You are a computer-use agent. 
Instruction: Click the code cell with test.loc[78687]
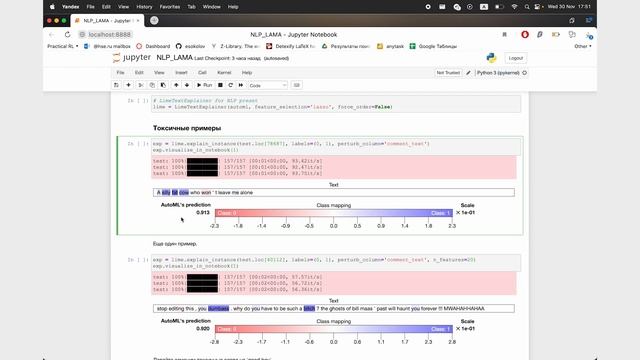point(336,147)
